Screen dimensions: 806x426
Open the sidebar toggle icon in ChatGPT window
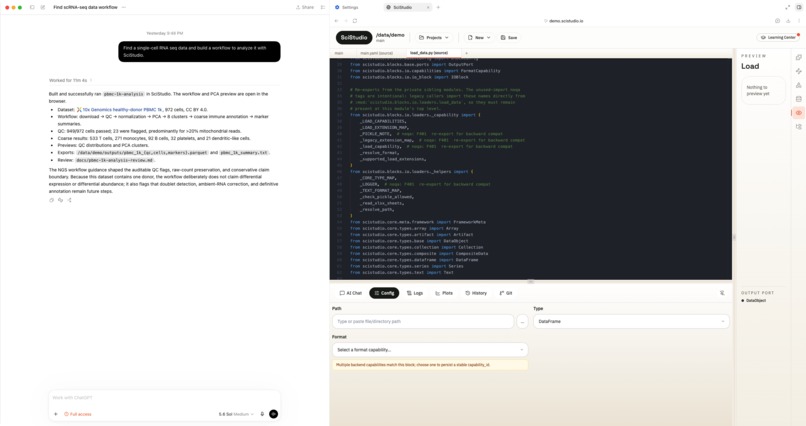coord(32,7)
